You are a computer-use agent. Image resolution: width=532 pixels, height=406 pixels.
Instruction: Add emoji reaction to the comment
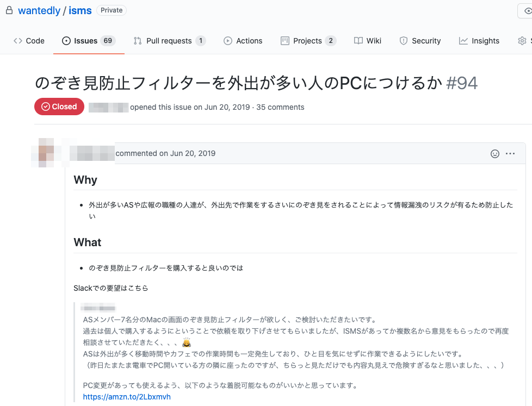tap(495, 154)
